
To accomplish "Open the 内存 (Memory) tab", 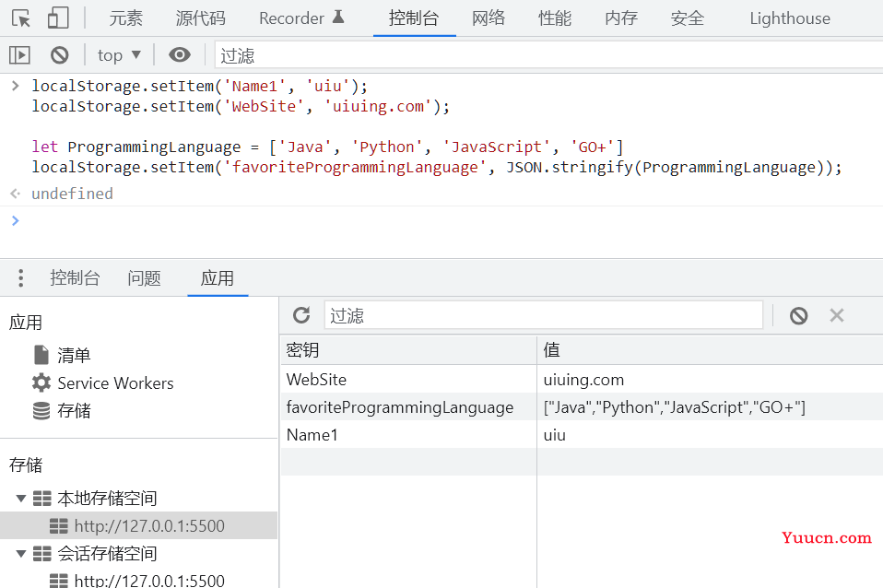I will click(621, 18).
